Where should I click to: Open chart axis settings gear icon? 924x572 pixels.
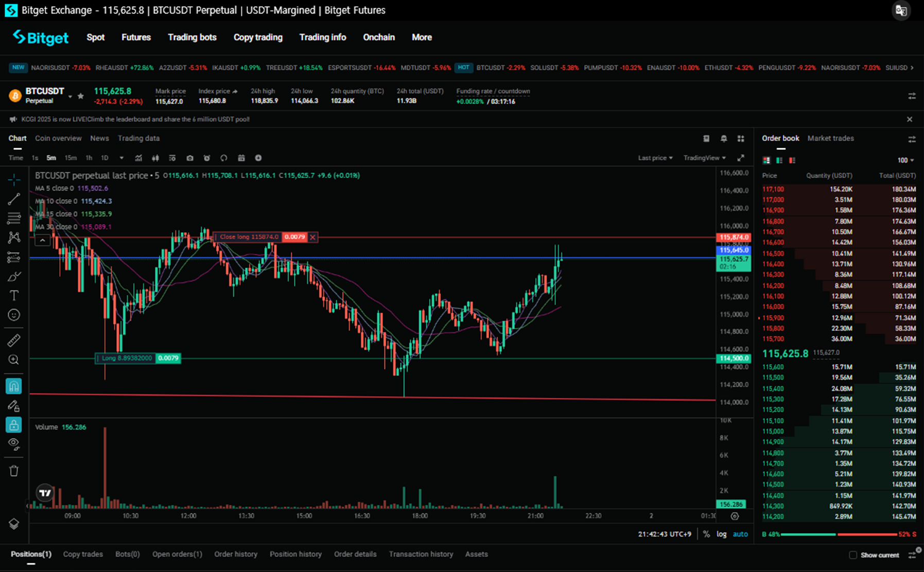pos(735,516)
